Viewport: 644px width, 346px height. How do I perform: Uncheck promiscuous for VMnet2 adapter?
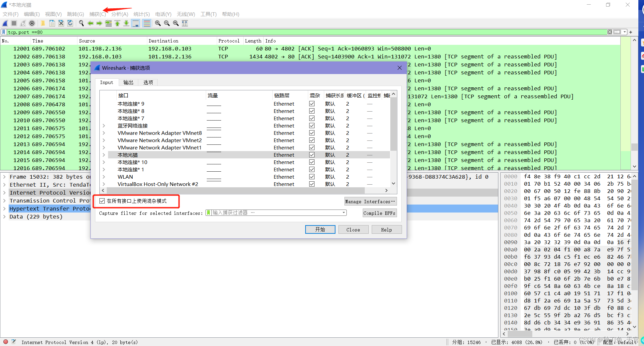point(312,140)
